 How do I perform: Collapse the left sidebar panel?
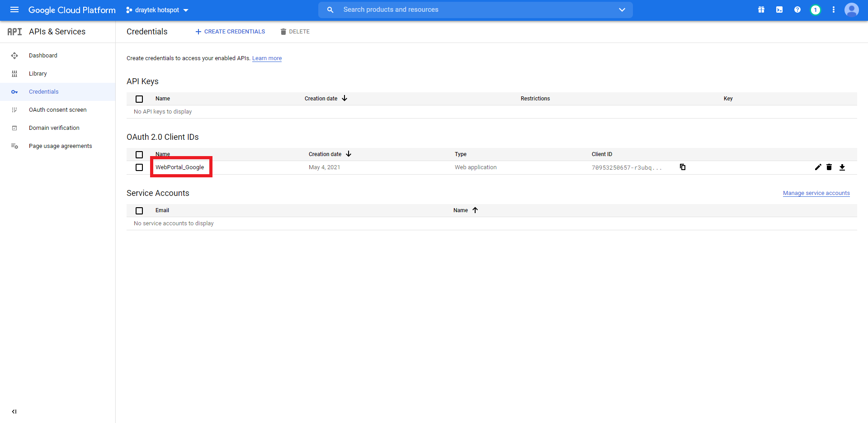coord(14,412)
